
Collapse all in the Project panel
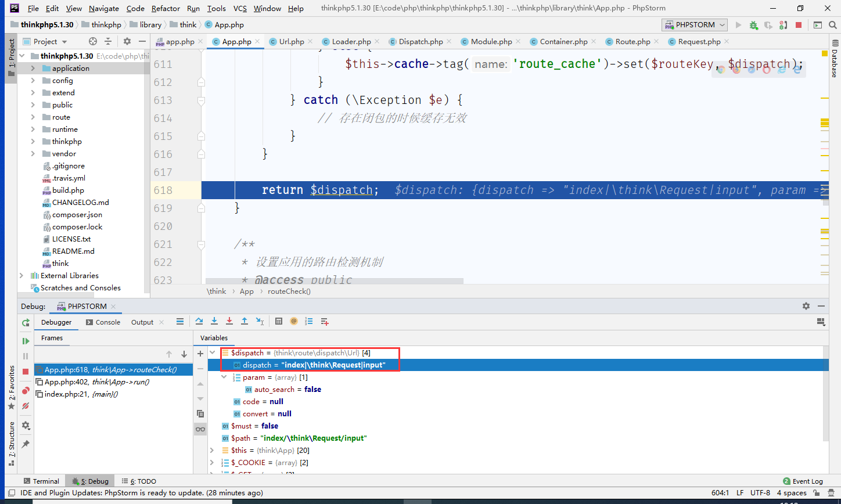(x=108, y=41)
